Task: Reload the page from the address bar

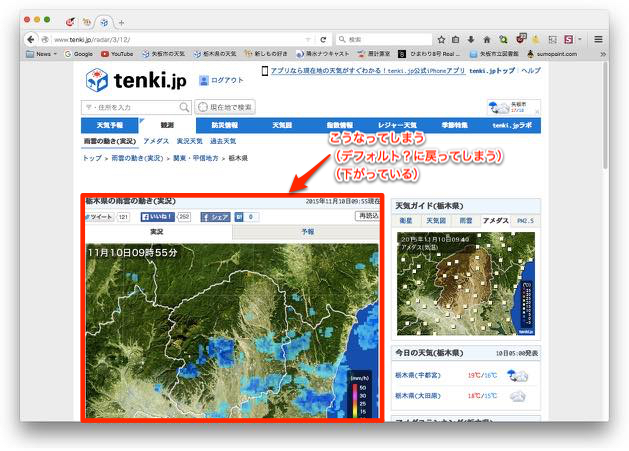Action: pos(323,39)
